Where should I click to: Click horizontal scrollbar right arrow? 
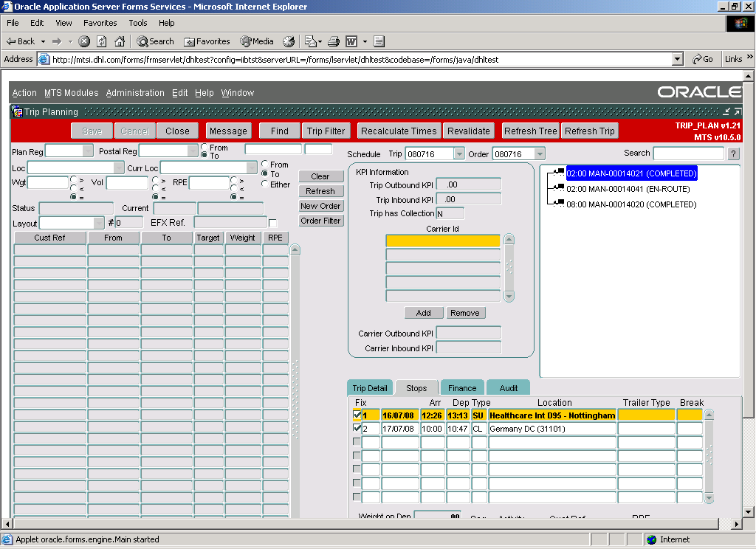736,523
